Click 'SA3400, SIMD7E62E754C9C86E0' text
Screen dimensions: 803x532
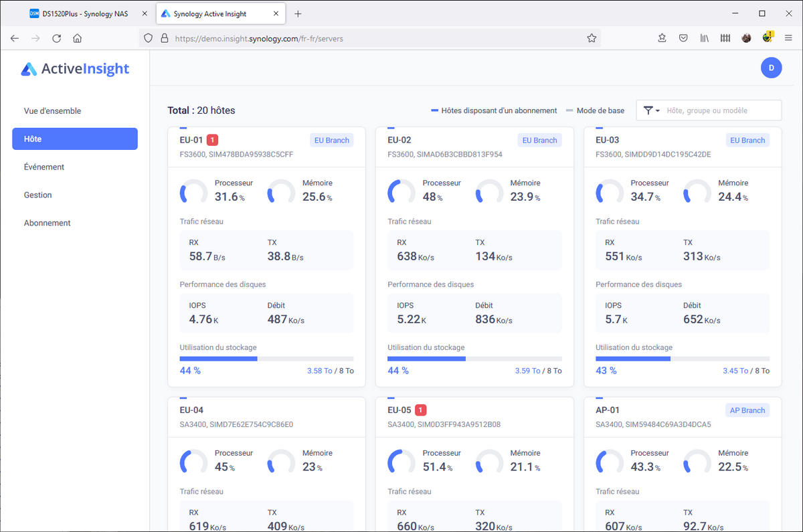[x=236, y=424]
